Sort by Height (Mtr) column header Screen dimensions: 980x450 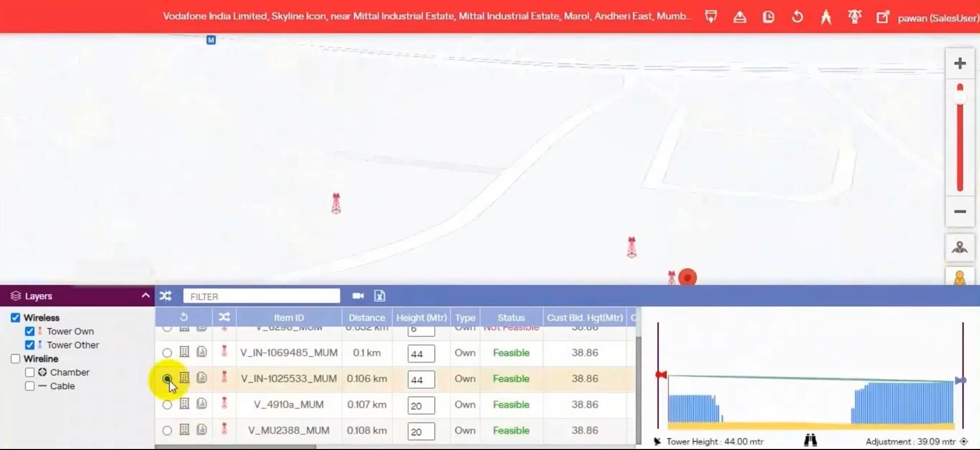tap(422, 318)
